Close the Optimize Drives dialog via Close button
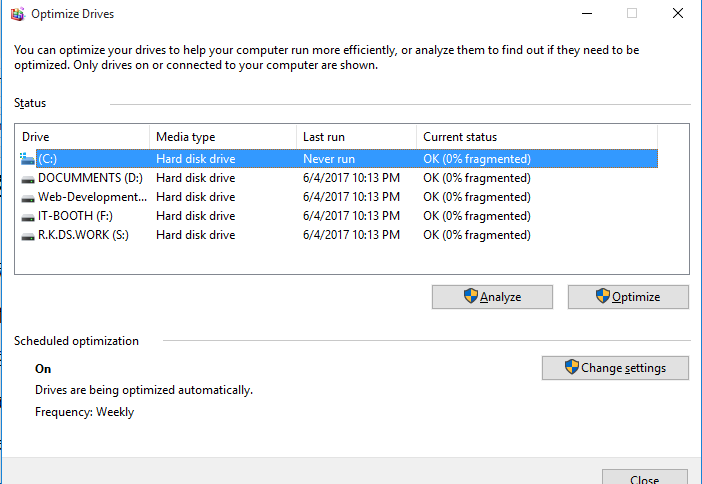 click(x=644, y=478)
